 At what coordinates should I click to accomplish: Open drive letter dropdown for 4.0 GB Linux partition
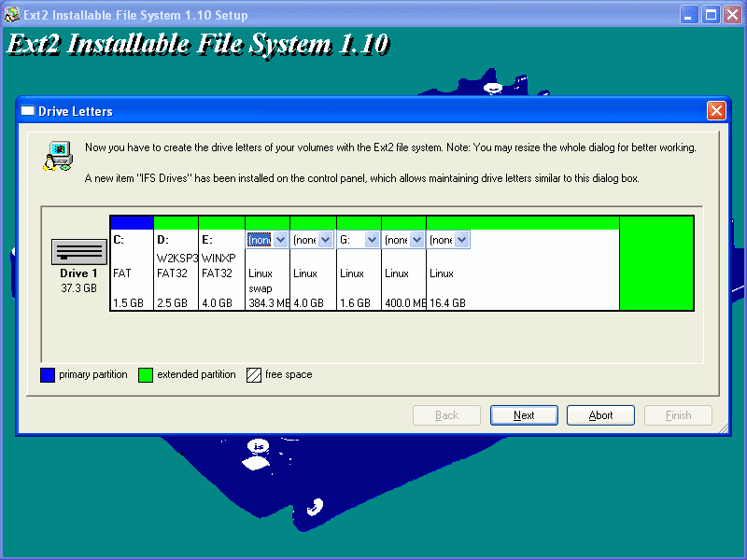coord(323,239)
